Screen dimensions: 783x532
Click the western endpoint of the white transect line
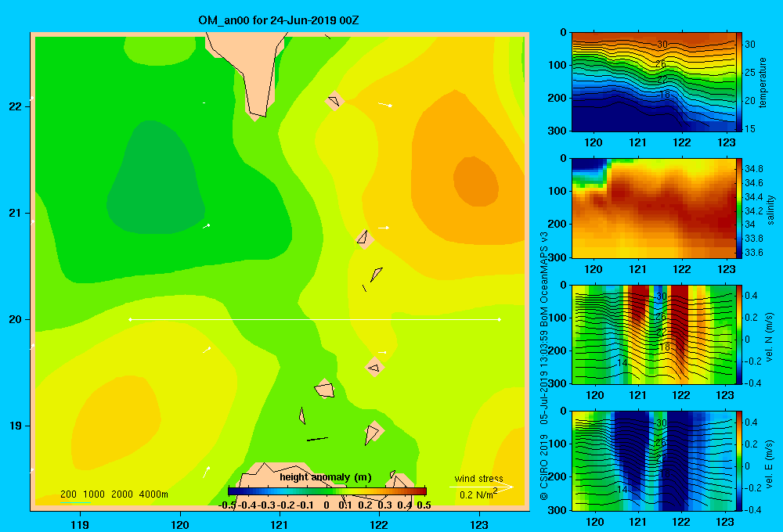[130, 319]
